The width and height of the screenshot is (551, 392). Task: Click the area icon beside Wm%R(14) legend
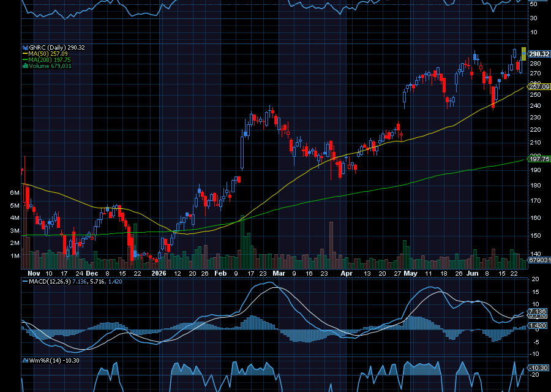25,360
